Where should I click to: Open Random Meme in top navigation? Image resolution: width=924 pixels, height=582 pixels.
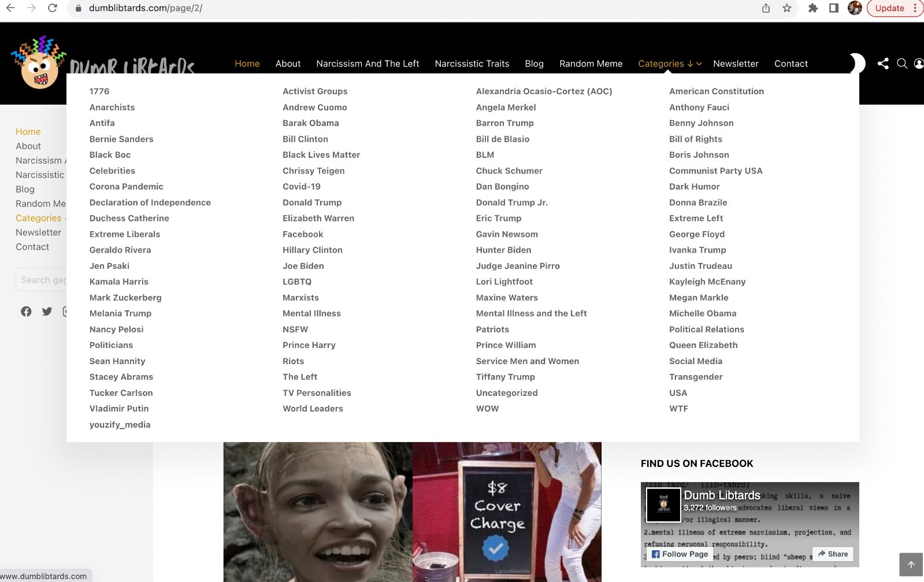pyautogui.click(x=591, y=64)
